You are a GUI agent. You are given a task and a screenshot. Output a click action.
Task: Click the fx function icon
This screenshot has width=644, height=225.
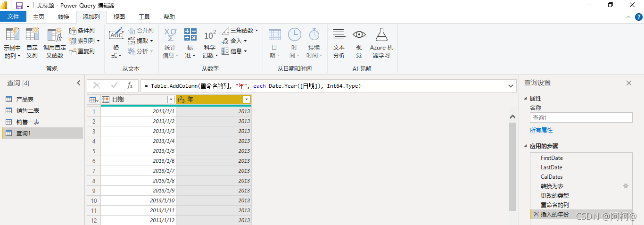tap(130, 85)
